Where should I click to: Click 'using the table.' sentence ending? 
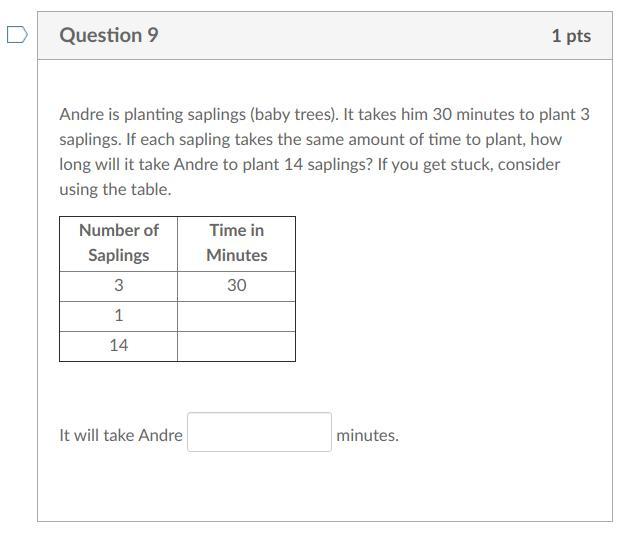click(115, 190)
